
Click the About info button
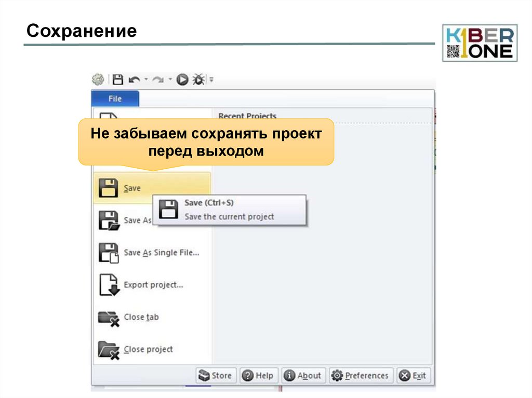click(x=303, y=375)
